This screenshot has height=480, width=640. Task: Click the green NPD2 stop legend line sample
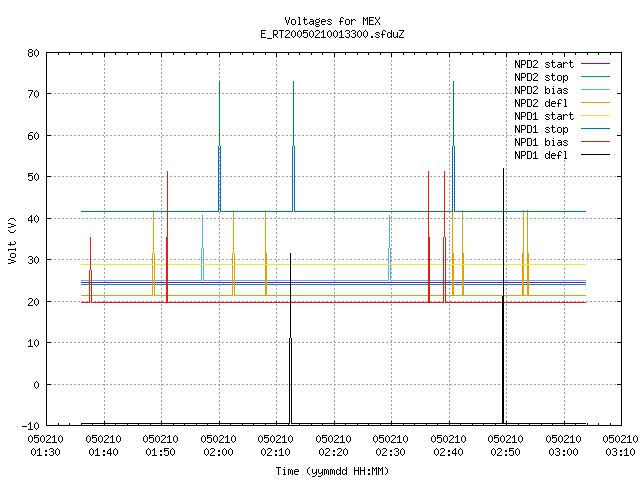click(595, 76)
